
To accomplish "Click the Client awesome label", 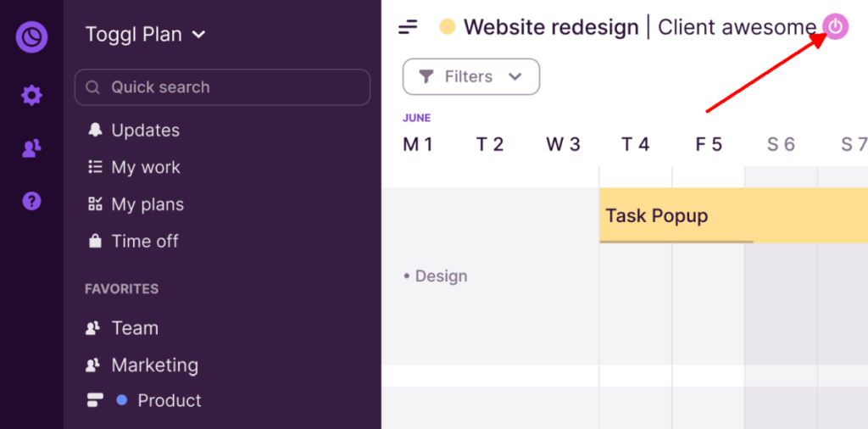I will (737, 26).
